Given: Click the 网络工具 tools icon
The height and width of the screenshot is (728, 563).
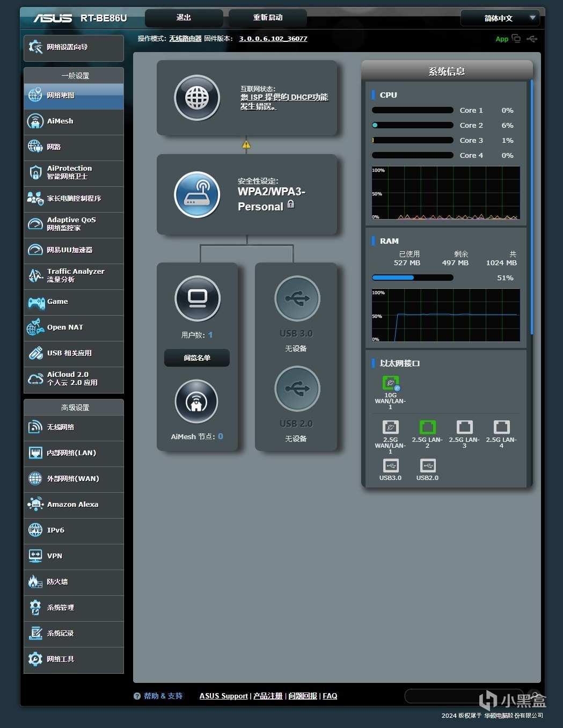Looking at the screenshot, I should [x=35, y=659].
